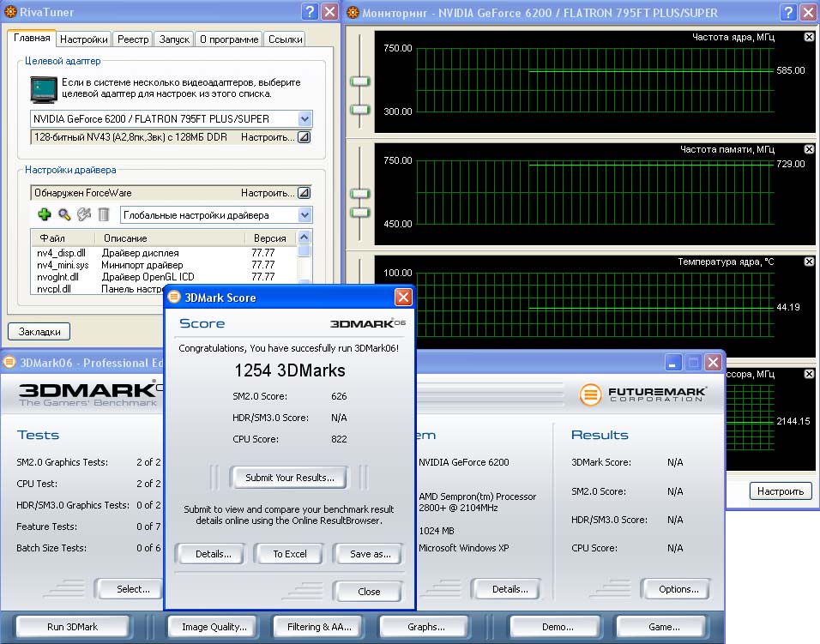Close the core temperature graph with its X
This screenshot has width=820, height=644.
point(809,262)
